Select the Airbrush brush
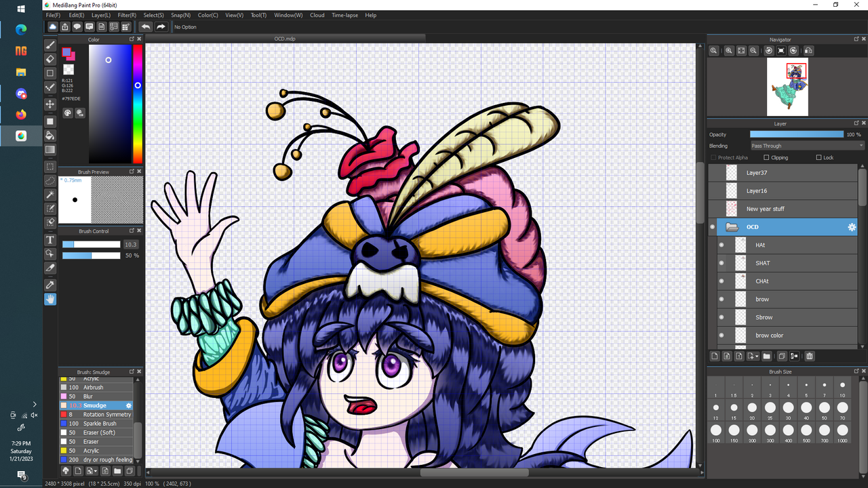Screen dimensions: 868x488 pos(96,388)
